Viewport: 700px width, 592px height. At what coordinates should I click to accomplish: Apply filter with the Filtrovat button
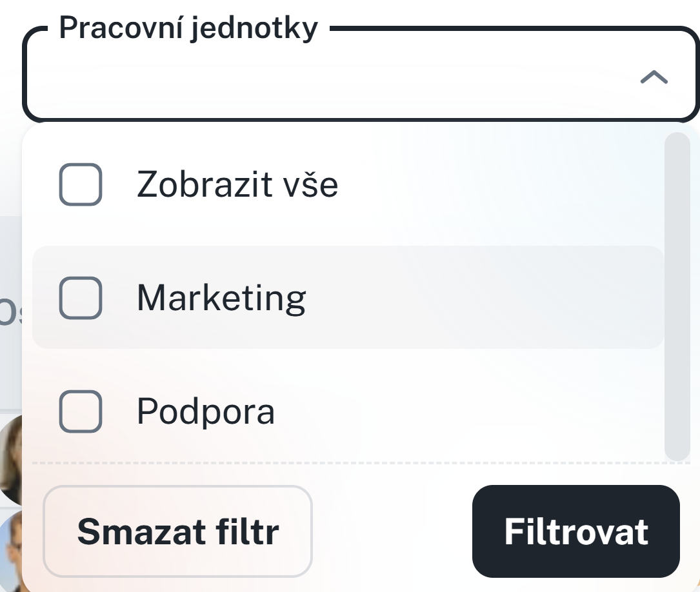point(575,531)
